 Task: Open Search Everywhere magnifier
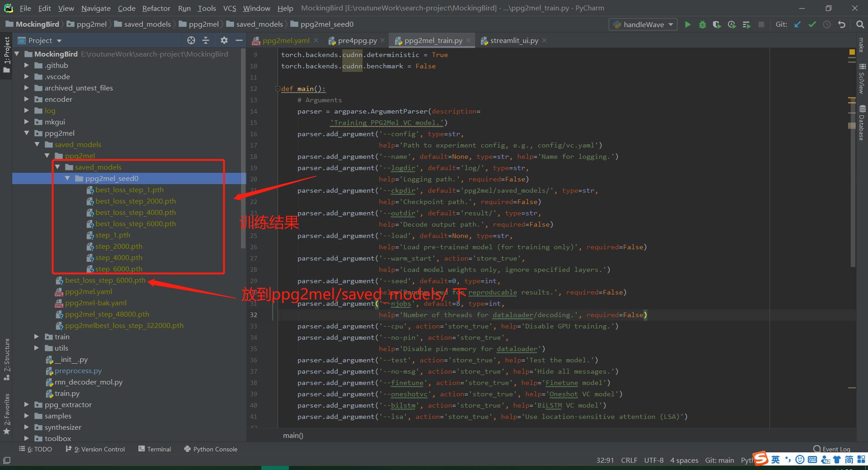[860, 24]
